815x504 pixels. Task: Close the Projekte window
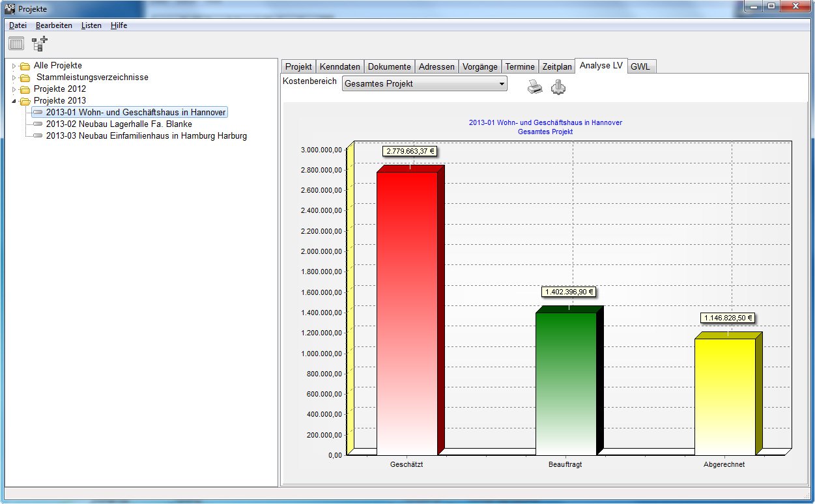point(795,7)
